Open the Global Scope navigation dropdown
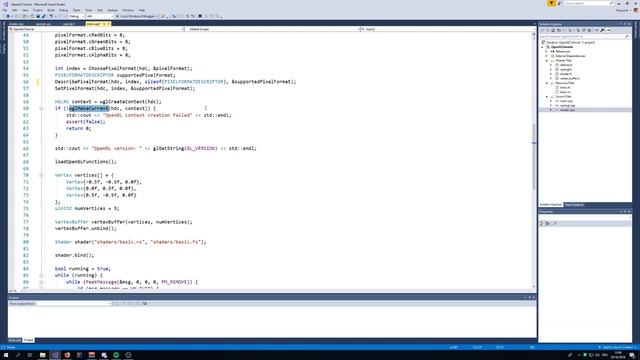 coord(273,29)
